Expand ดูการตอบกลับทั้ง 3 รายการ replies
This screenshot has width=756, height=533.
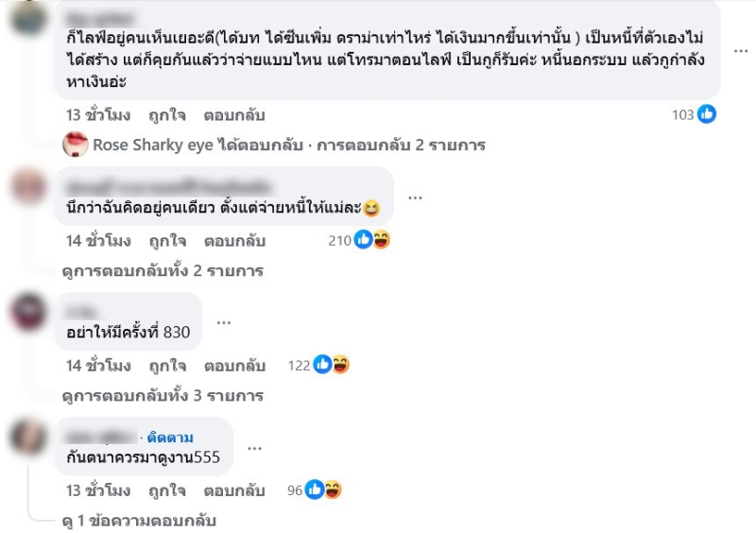click(x=162, y=395)
